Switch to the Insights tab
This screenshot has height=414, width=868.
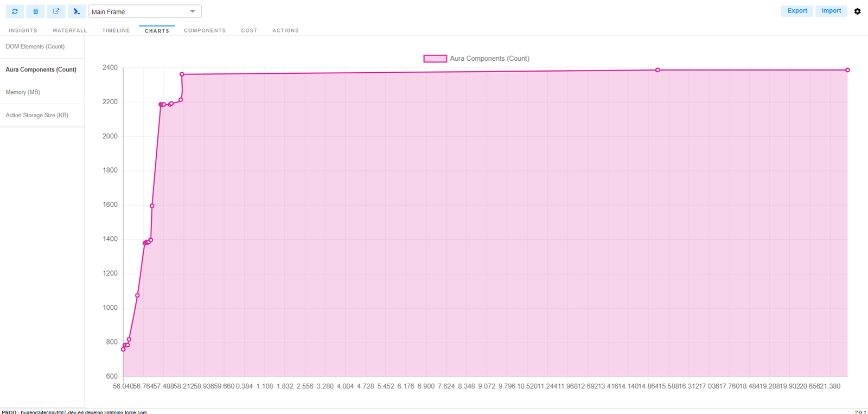tap(23, 31)
